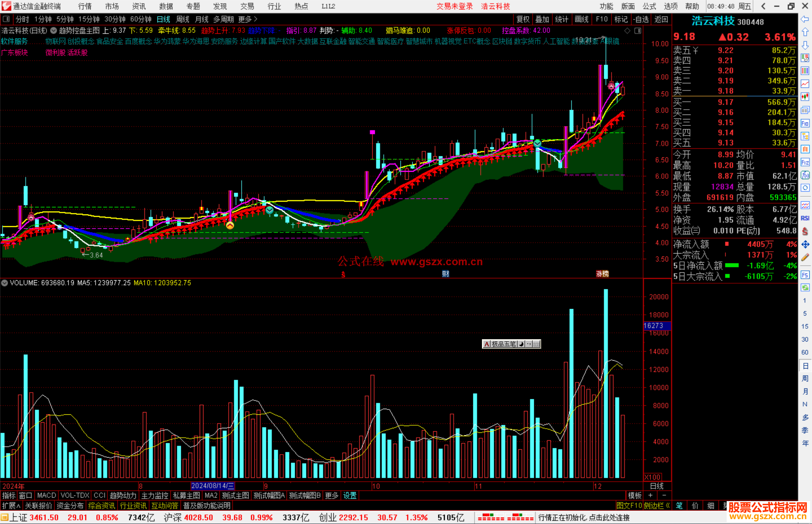The image size is (812, 524).
Task: Collapse the 侧边栏 side panel
Action: [657, 506]
